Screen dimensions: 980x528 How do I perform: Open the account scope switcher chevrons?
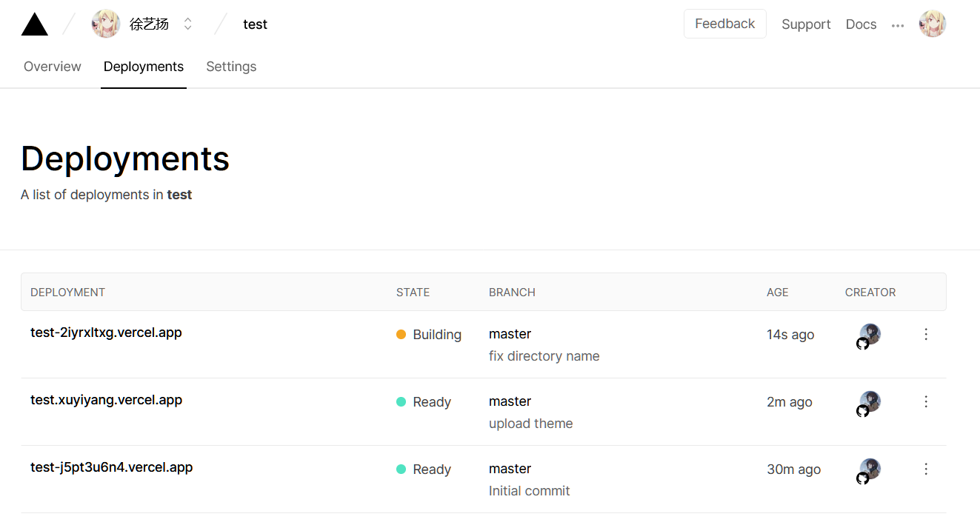click(188, 24)
